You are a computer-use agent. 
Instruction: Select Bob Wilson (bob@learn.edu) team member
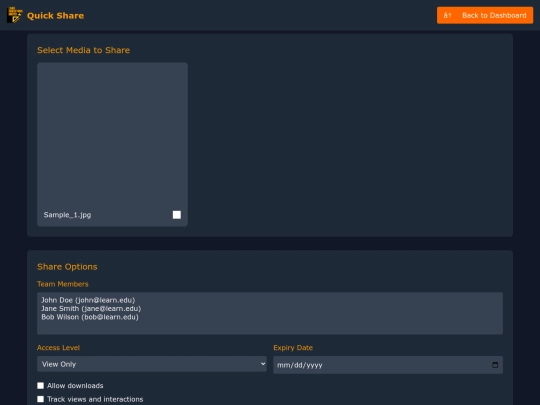(x=90, y=317)
